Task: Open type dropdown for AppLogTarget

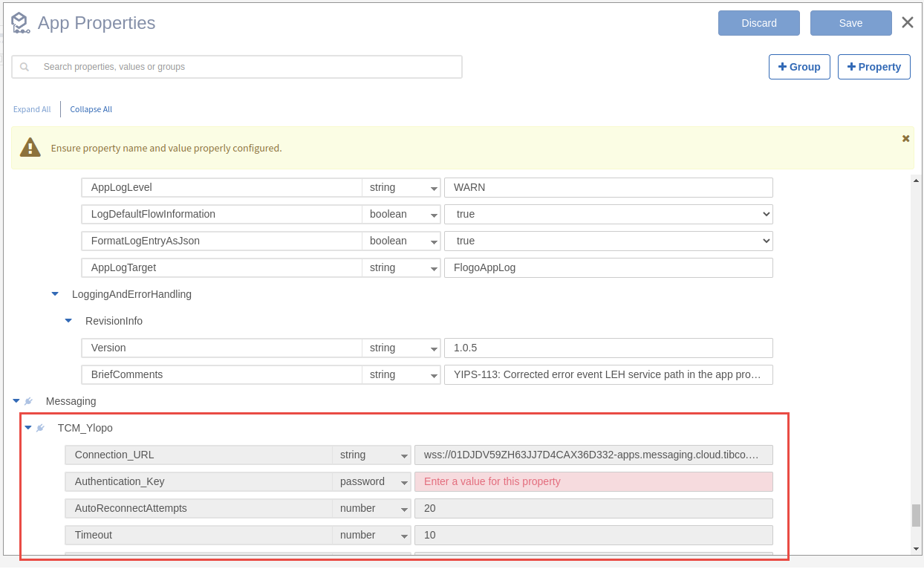Action: [401, 267]
